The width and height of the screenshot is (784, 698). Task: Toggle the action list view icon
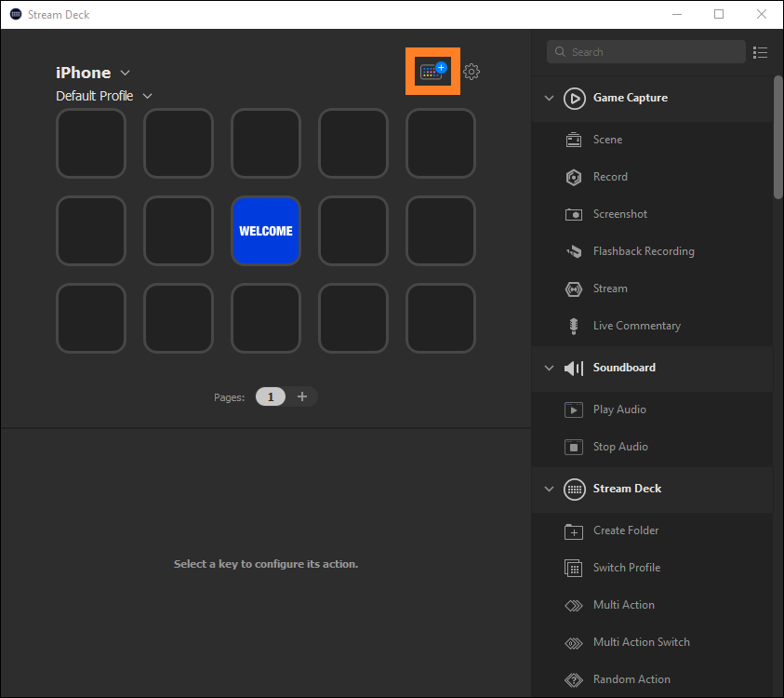click(760, 52)
